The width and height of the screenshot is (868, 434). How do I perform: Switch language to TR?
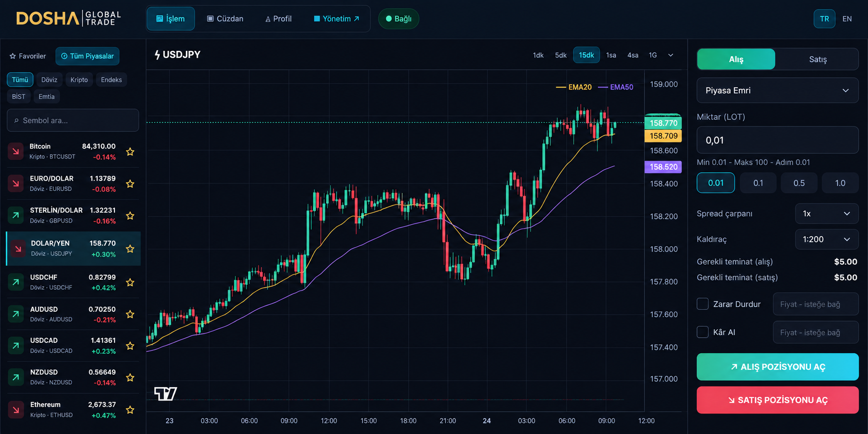pos(824,19)
